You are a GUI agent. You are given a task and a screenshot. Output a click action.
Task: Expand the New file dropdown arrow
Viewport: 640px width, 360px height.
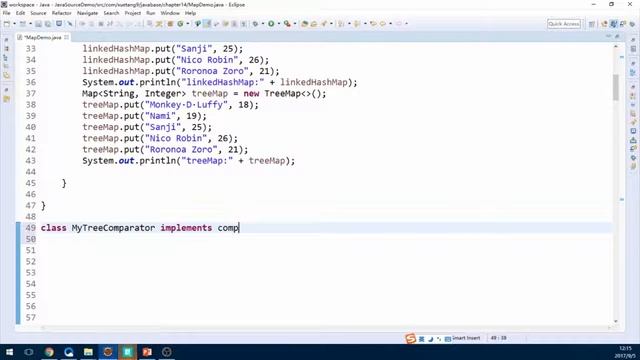[x=14, y=24]
